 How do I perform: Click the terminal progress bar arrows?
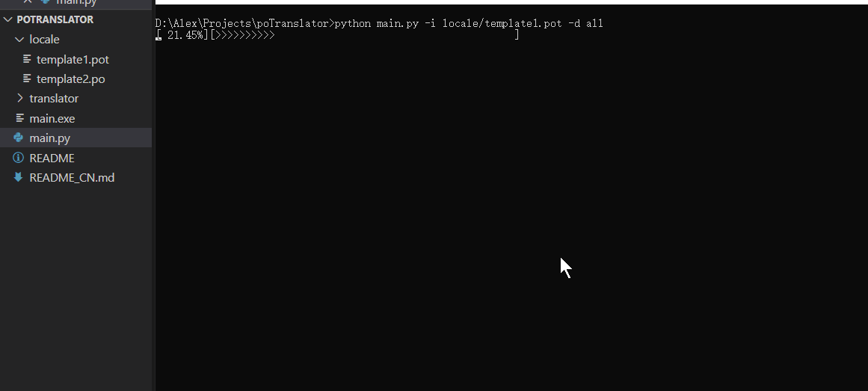click(x=244, y=35)
